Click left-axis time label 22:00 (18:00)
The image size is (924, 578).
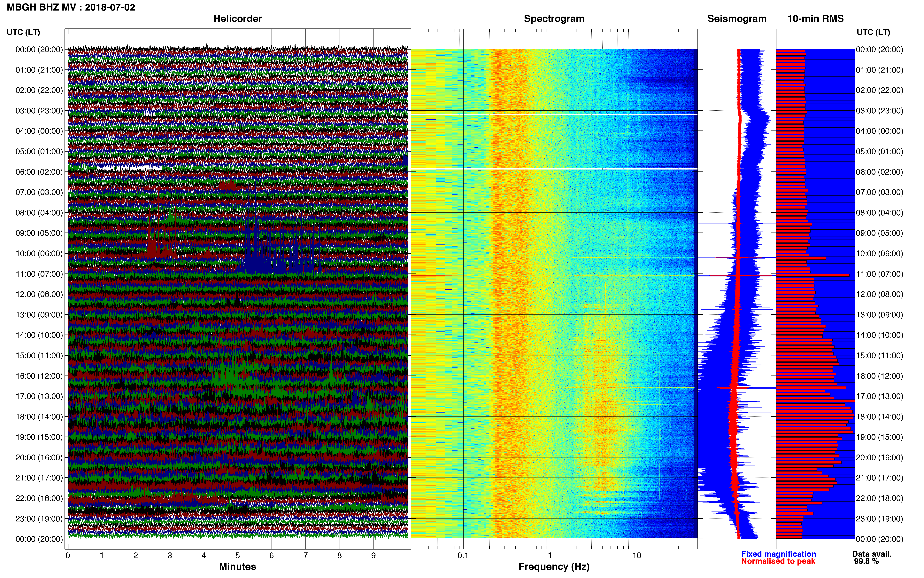pyautogui.click(x=39, y=498)
